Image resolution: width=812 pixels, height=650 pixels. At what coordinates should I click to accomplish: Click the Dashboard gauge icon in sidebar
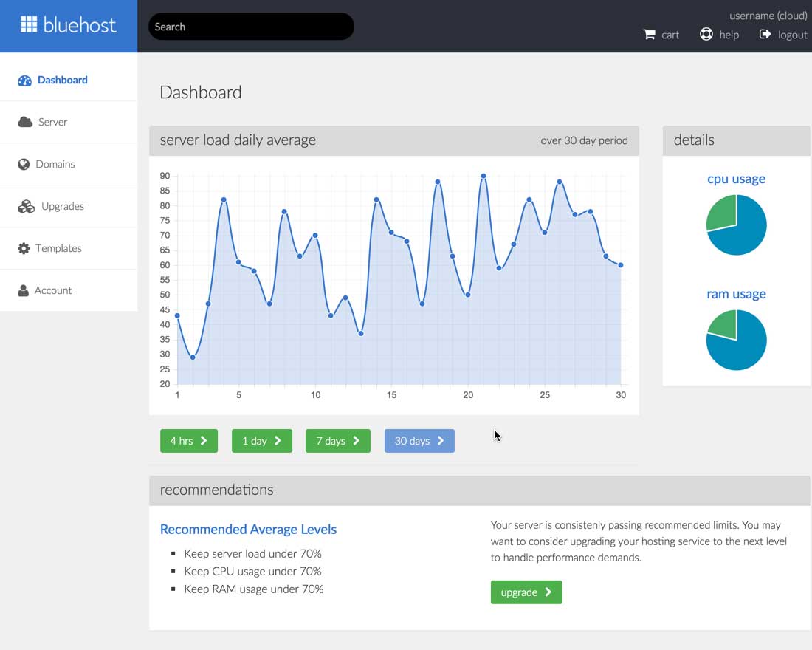coord(24,81)
